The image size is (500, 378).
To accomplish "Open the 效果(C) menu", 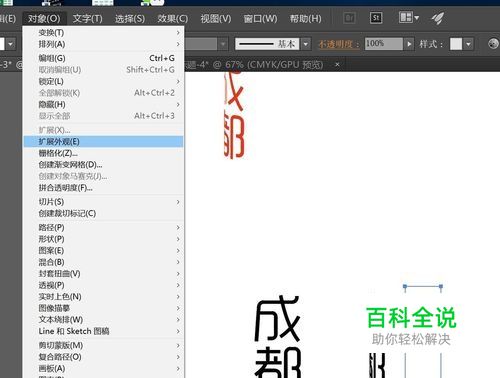I will 173,18.
